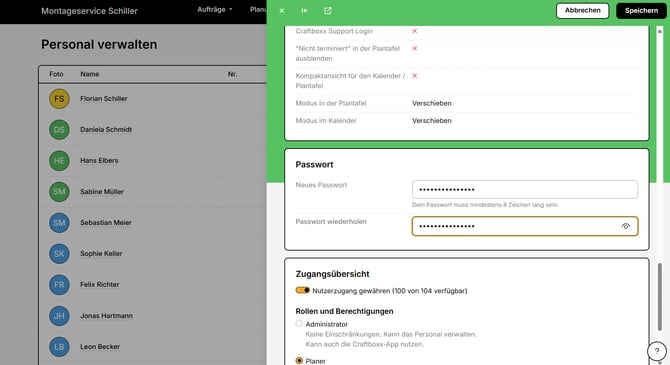The height and width of the screenshot is (365, 670).
Task: Open the Felix Richter name entry
Action: point(100,285)
